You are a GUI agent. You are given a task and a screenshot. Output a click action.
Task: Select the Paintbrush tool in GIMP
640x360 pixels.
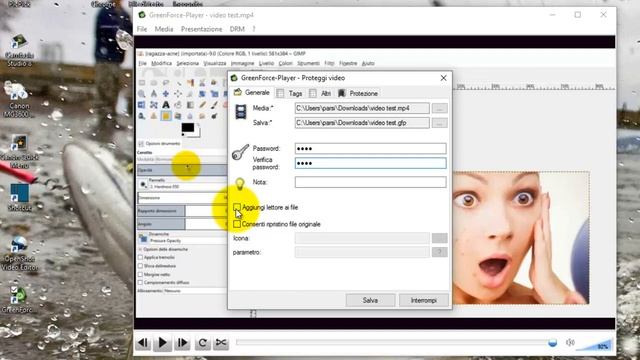pyautogui.click(x=214, y=105)
